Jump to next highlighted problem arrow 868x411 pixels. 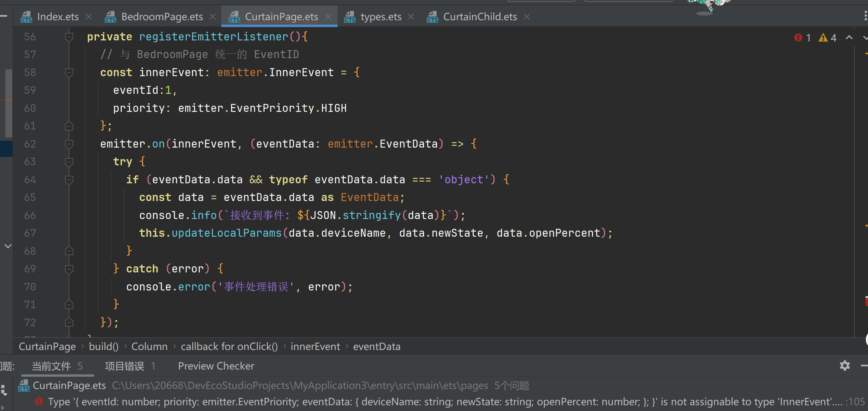865,38
